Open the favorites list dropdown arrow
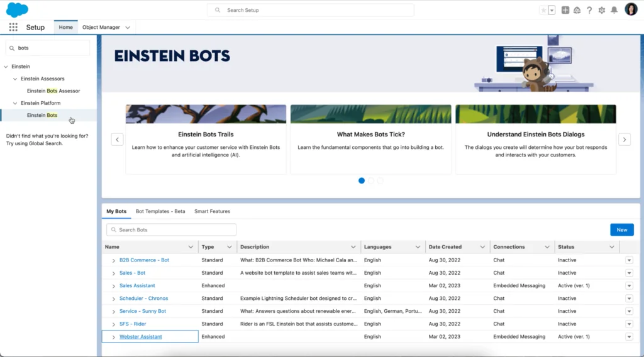Screen dimensions: 644x357 coord(552,10)
